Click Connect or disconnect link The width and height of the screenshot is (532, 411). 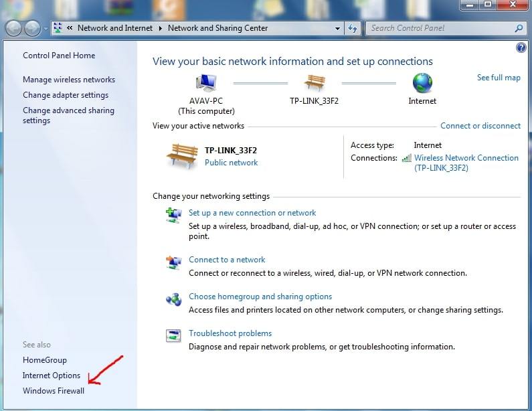tap(480, 126)
